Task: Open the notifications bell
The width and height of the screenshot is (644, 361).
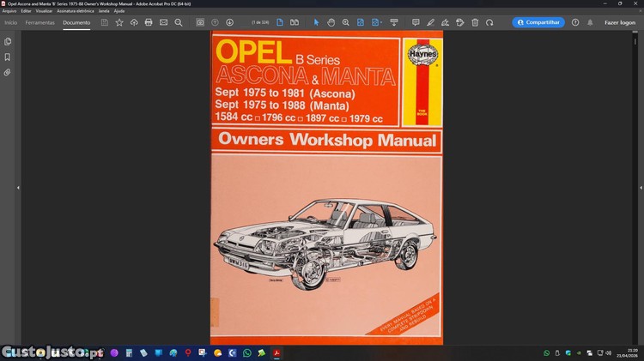Action: (590, 22)
